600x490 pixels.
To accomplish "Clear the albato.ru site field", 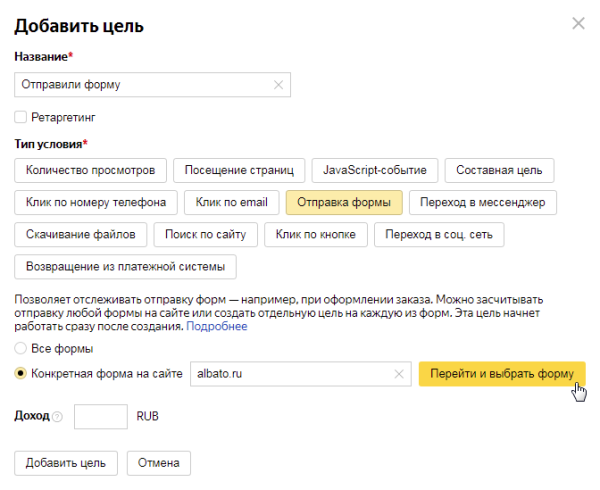I will [x=400, y=374].
